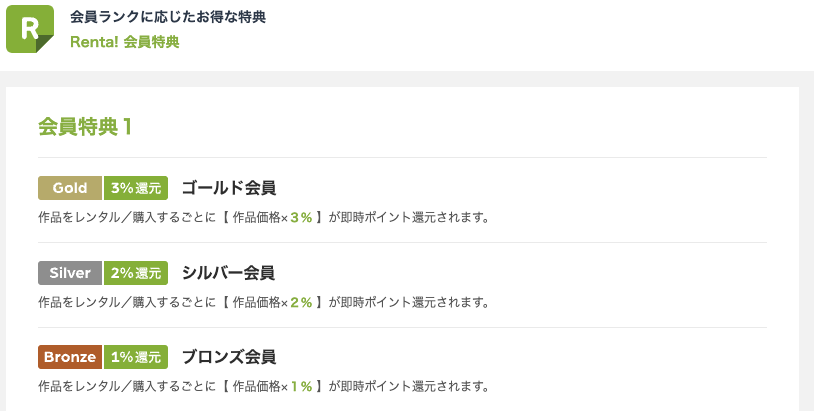
Task: Click the Bronze member description sentence
Action: point(264,387)
